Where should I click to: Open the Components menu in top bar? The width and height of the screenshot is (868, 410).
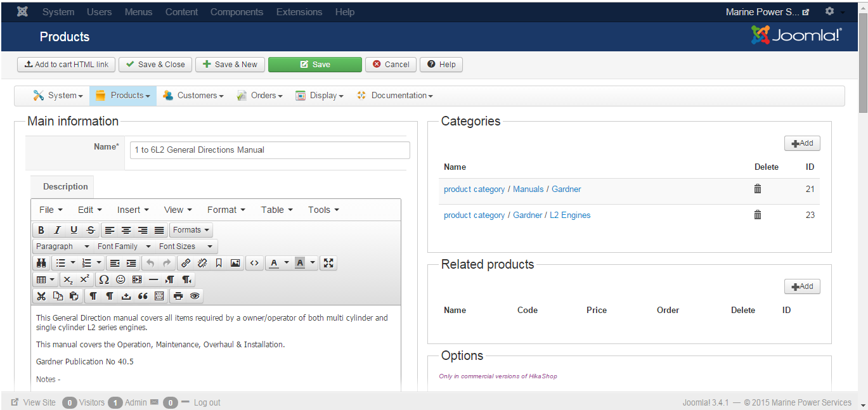pyautogui.click(x=236, y=12)
